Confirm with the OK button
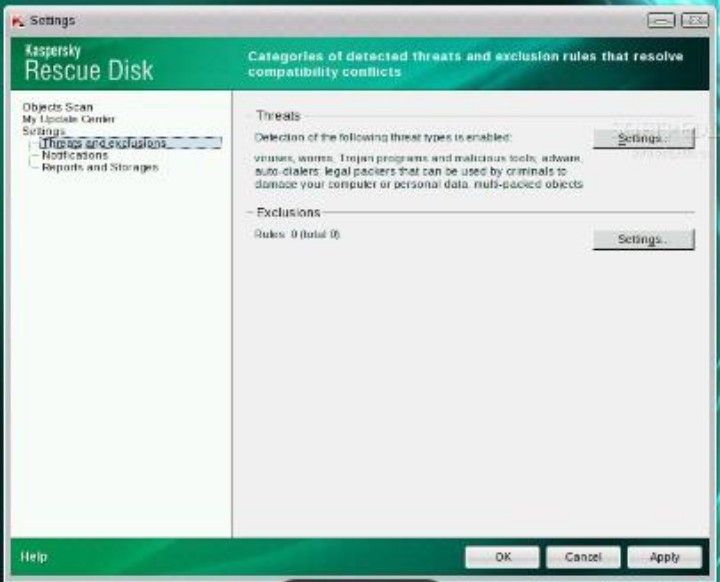The image size is (720, 582). (502, 557)
